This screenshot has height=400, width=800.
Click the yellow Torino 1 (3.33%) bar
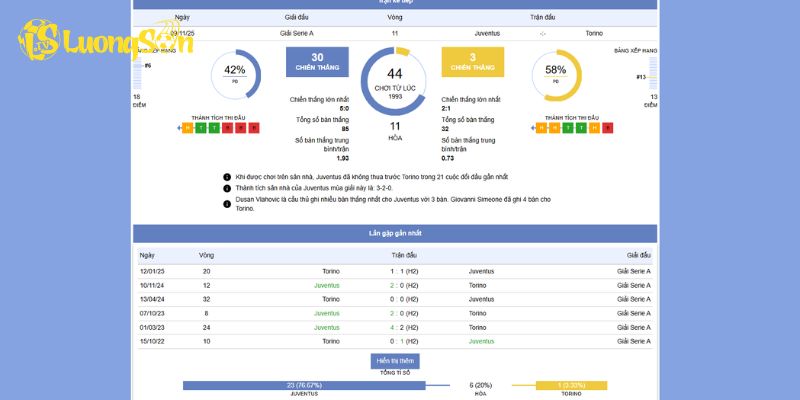pyautogui.click(x=562, y=385)
